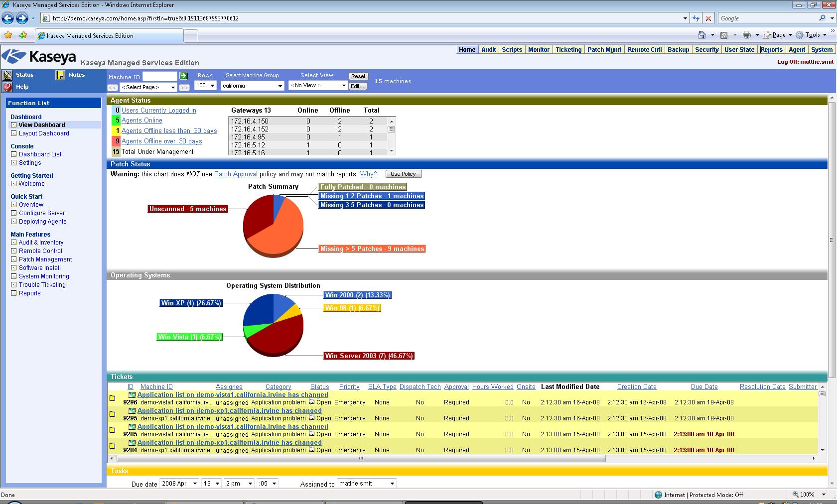Select the Remote Cntl tab
Image resolution: width=837 pixels, height=504 pixels.
tap(645, 50)
